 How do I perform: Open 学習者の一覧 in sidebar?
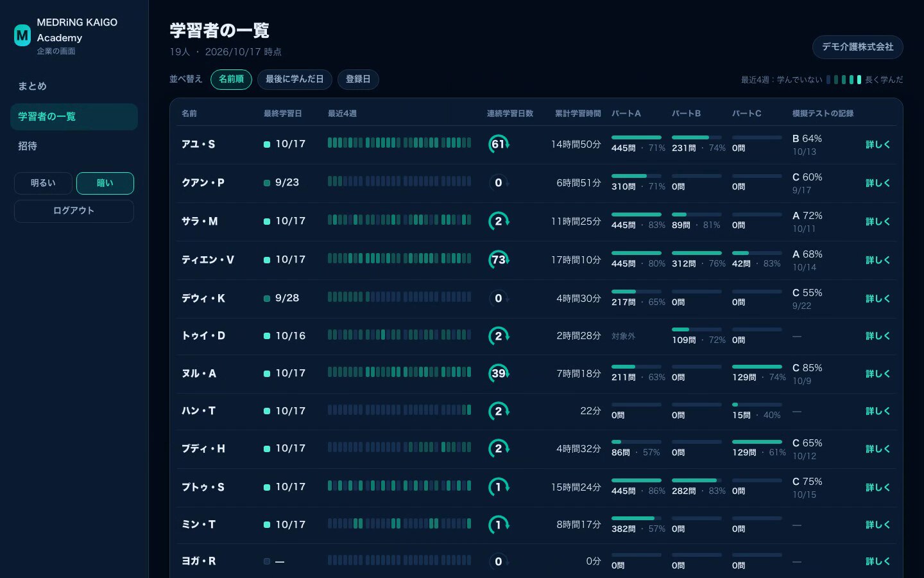click(74, 116)
